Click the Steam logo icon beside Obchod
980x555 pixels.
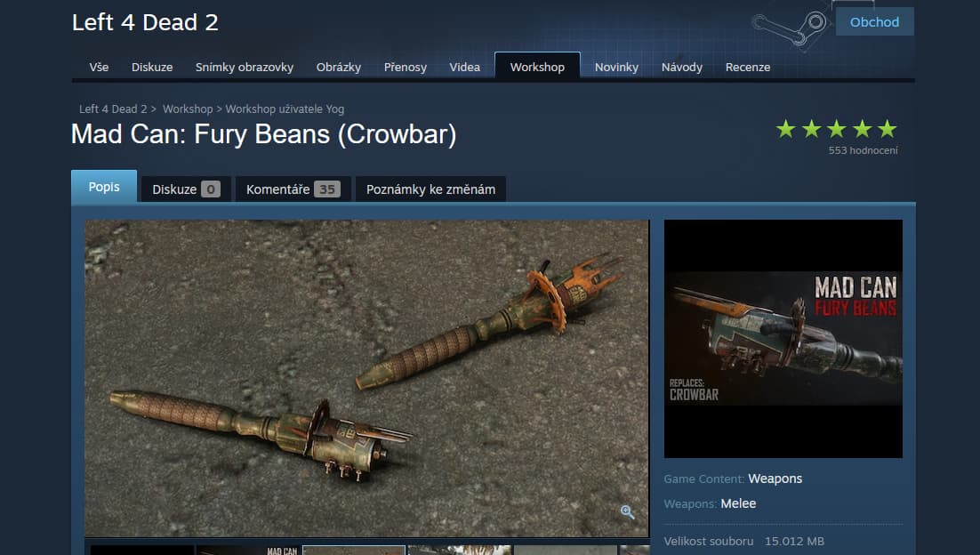(790, 28)
